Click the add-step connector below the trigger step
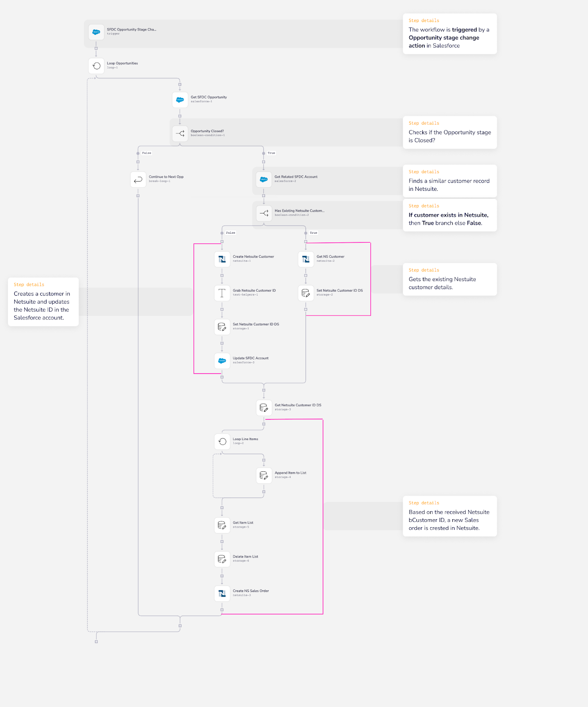Image resolution: width=588 pixels, height=707 pixels. tap(96, 48)
